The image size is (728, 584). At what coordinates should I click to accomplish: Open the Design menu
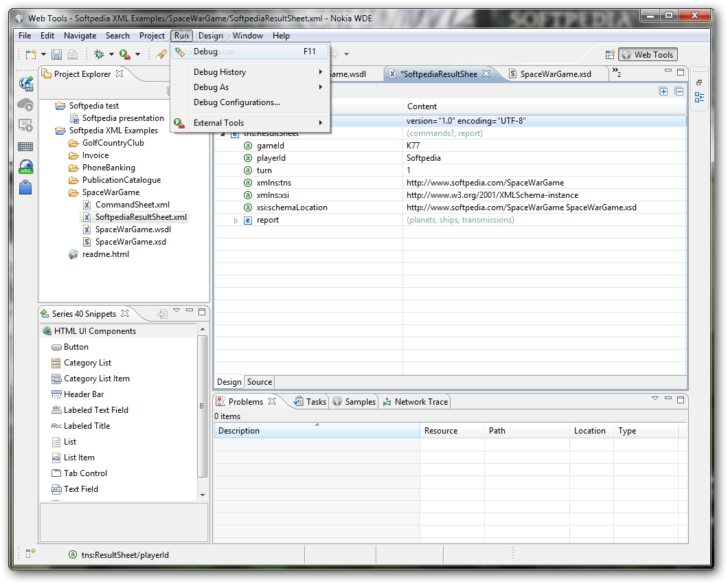211,35
